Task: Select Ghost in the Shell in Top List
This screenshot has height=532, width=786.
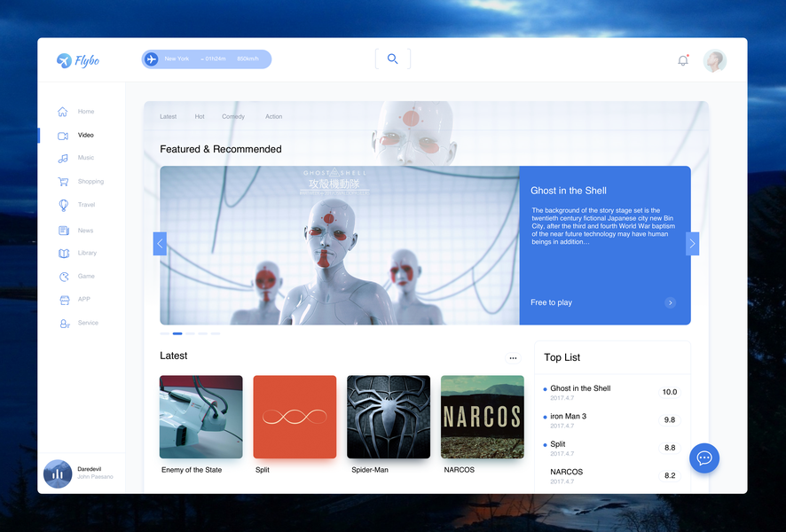Action: tap(580, 388)
